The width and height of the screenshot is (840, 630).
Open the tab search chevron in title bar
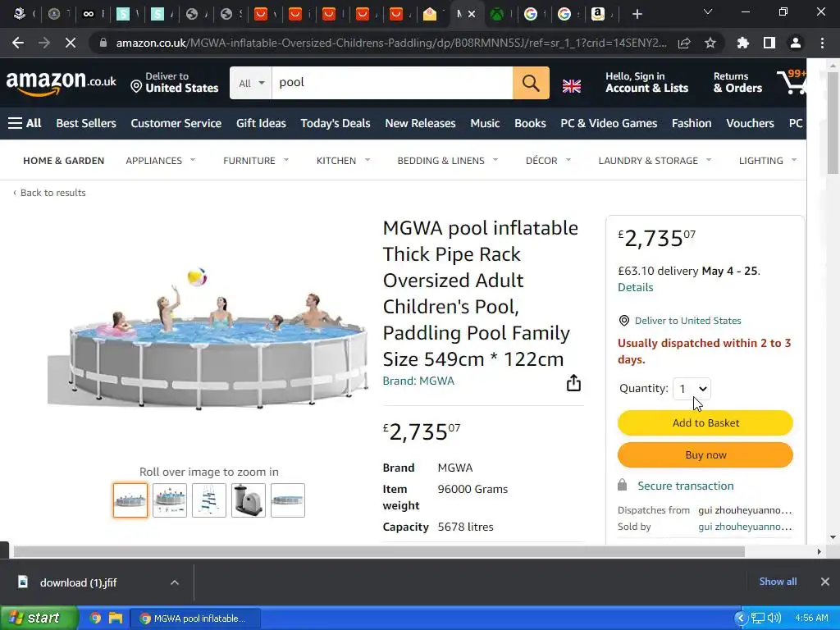708,11
